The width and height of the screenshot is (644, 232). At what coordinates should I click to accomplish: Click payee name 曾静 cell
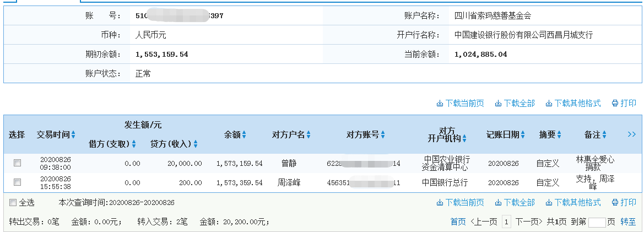click(289, 164)
